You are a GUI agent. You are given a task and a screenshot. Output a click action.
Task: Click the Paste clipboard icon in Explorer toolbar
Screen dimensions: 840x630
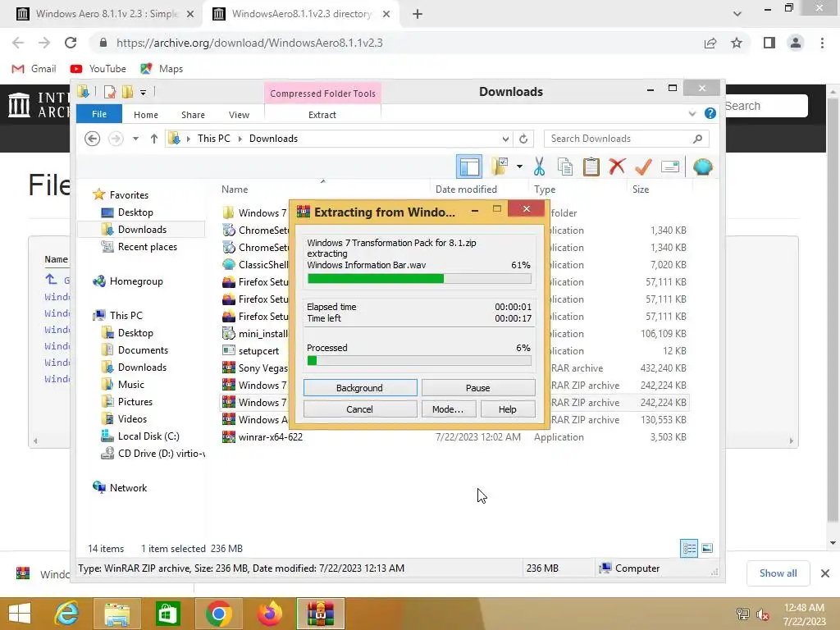pos(591,167)
